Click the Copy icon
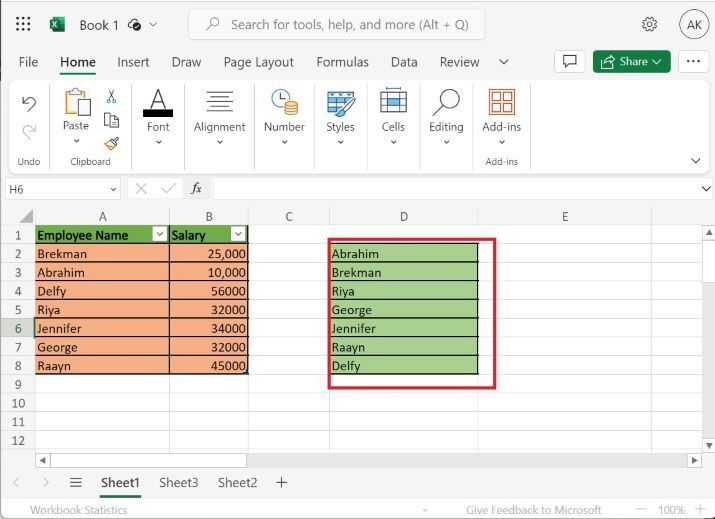This screenshot has width=715, height=519. coord(111,120)
